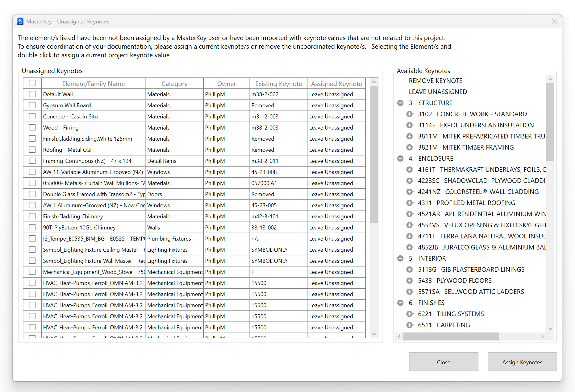Collapse the 4. ENCLOSURE section
The height and width of the screenshot is (392, 575).
point(400,158)
